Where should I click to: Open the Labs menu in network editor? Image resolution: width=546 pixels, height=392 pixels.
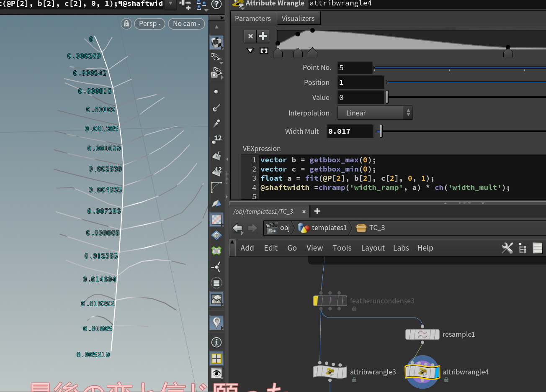point(401,248)
